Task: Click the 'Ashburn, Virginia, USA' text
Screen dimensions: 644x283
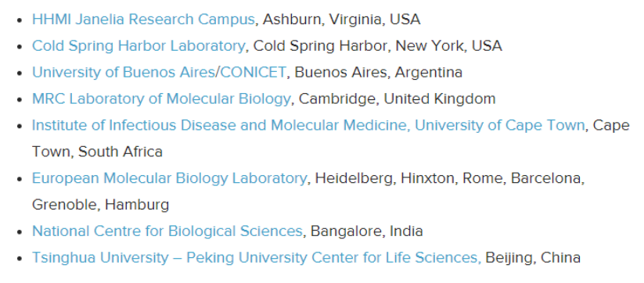Action: [x=342, y=20]
